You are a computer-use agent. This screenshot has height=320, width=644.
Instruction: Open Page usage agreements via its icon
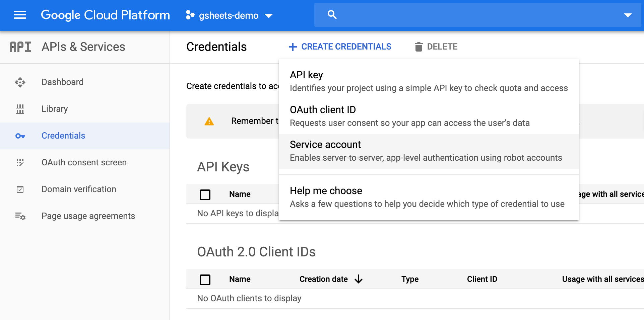pyautogui.click(x=20, y=216)
